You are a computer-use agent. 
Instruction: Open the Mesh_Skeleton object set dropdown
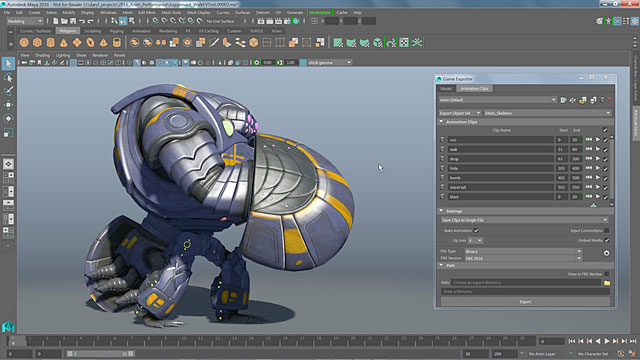point(547,113)
